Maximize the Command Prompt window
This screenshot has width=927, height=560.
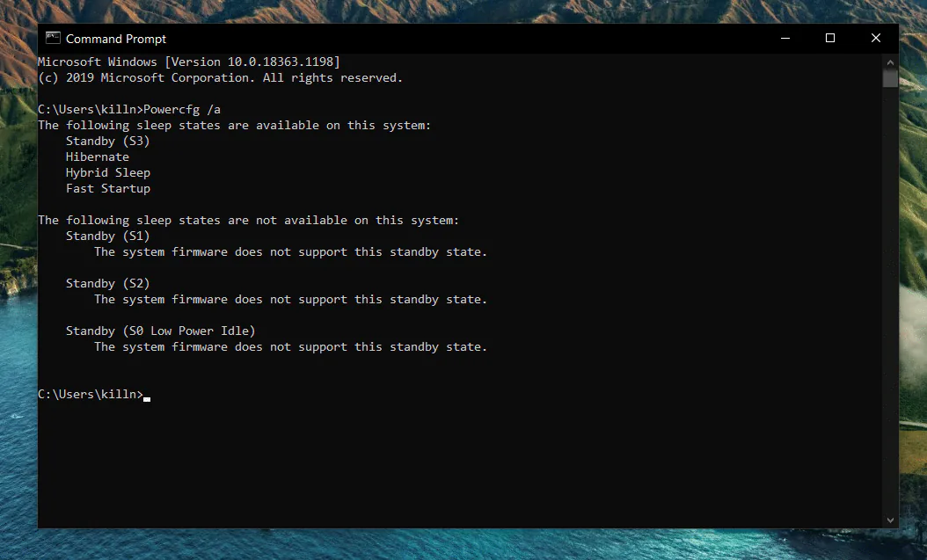click(x=830, y=39)
